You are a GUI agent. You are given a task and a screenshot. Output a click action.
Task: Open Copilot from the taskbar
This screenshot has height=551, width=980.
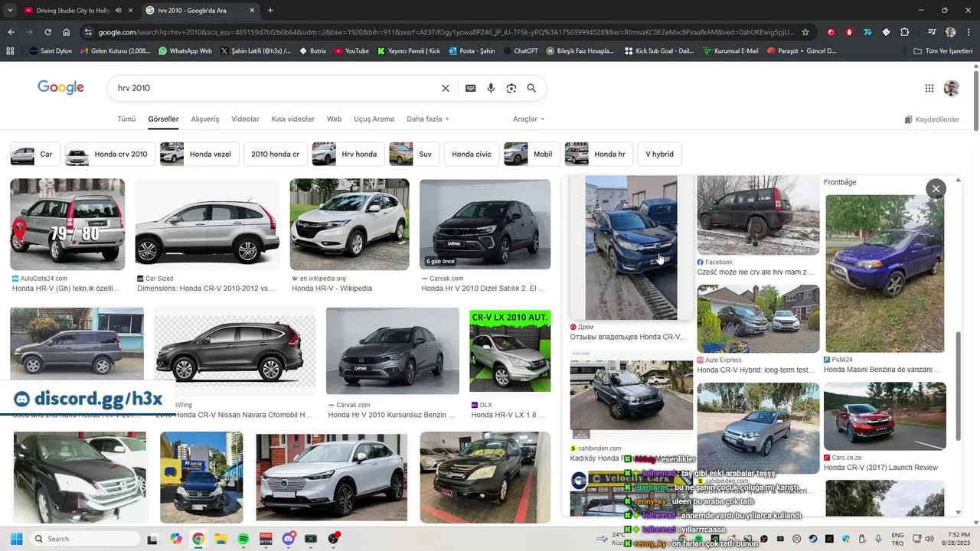click(x=176, y=539)
